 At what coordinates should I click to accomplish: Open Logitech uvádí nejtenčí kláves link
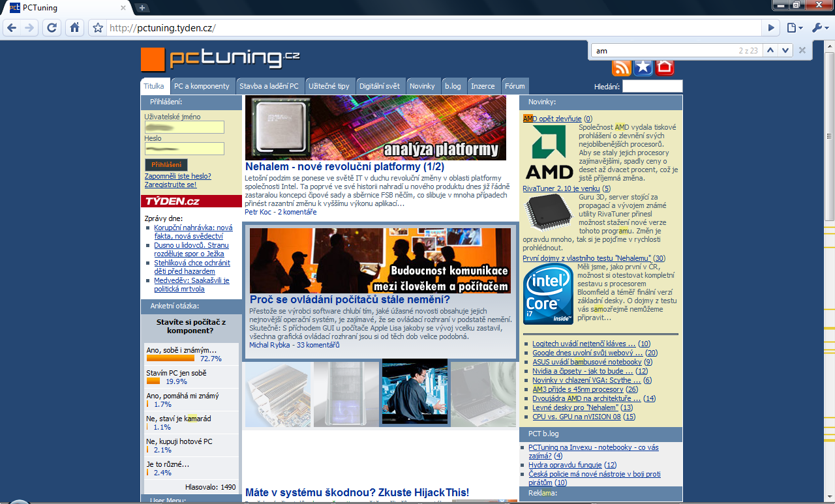(584, 344)
